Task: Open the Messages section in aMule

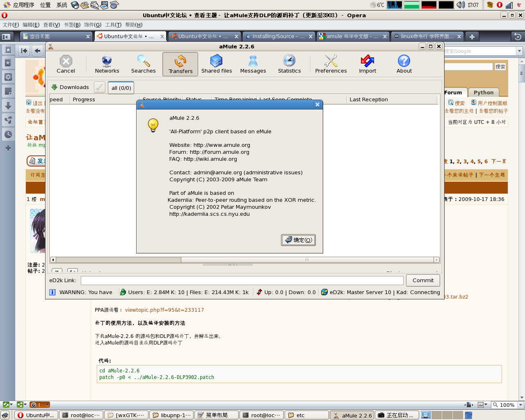Action: [253, 64]
